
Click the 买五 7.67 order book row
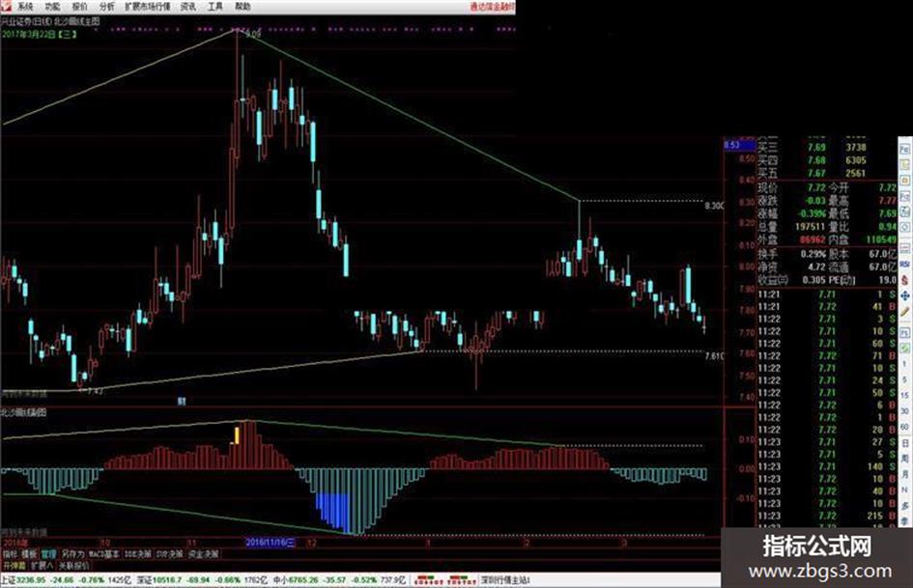tap(812, 174)
